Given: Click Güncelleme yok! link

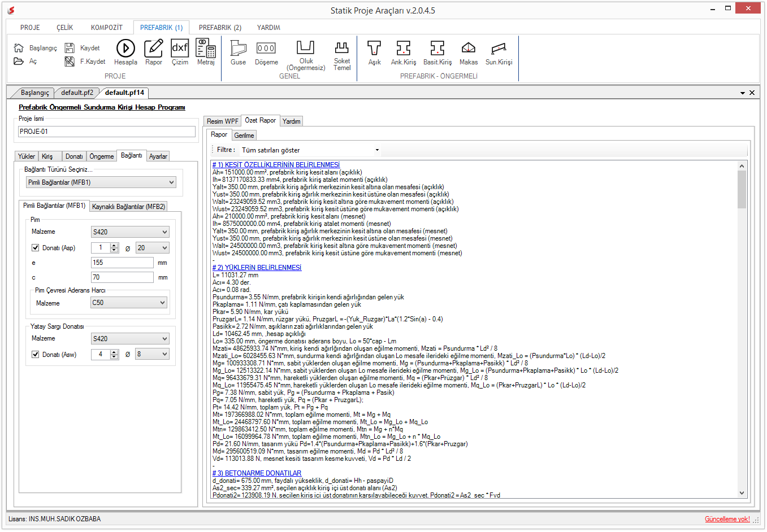Looking at the screenshot, I should coord(727,519).
